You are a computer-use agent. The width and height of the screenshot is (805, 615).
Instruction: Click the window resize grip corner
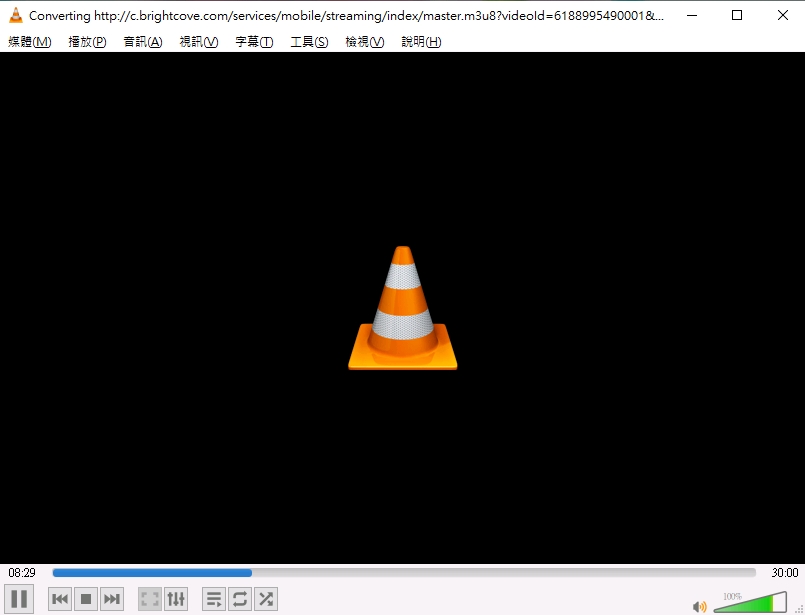point(799,609)
